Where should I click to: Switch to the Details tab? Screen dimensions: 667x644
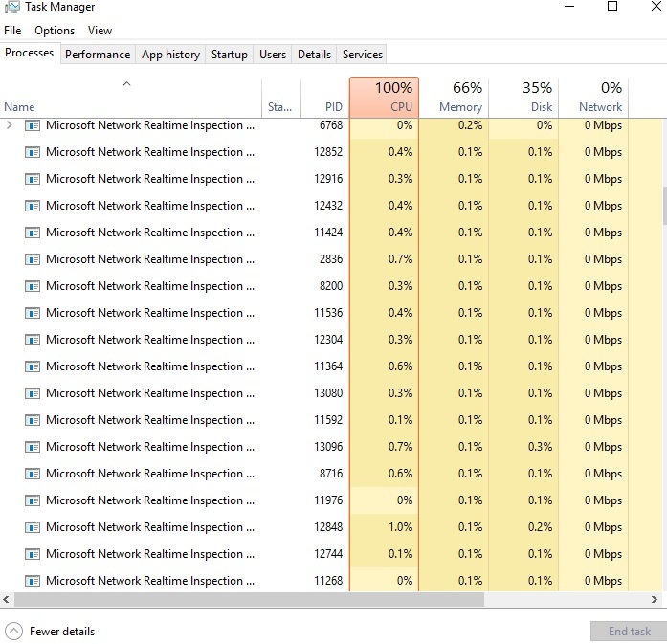(x=314, y=55)
